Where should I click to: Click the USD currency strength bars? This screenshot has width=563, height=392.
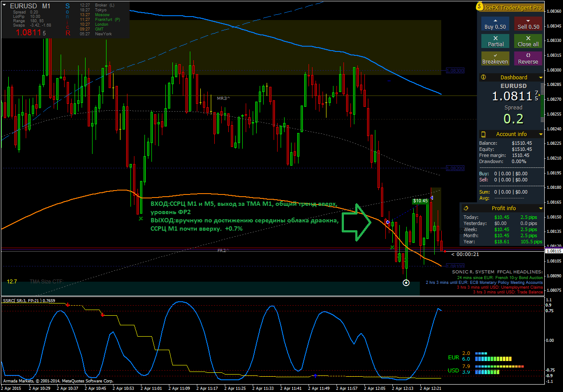[x=499, y=369]
